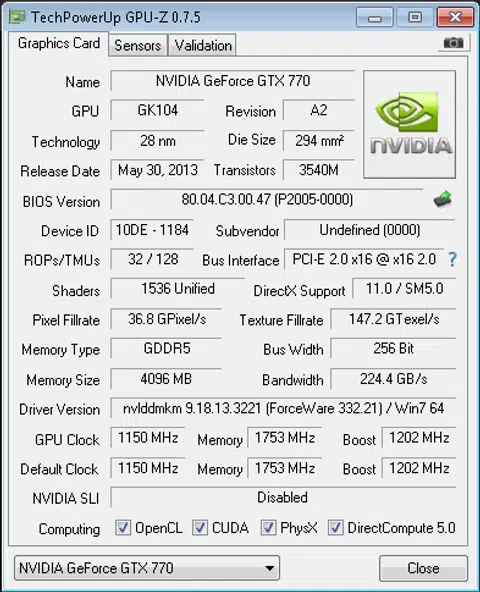Minimize the GPU-Z window
480x592 pixels.
click(375, 17)
